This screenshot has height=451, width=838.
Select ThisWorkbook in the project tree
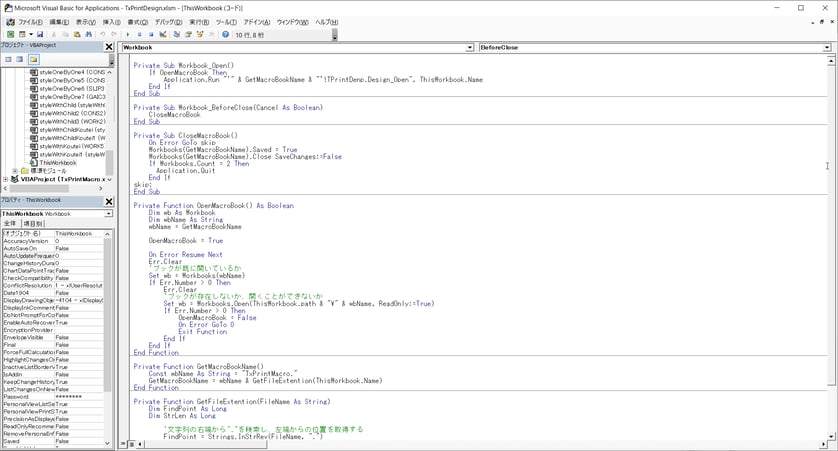pos(56,163)
